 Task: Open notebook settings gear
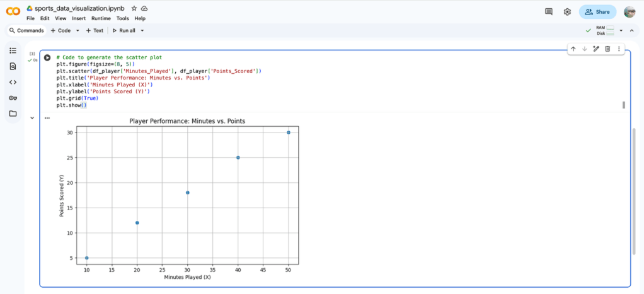(x=567, y=11)
